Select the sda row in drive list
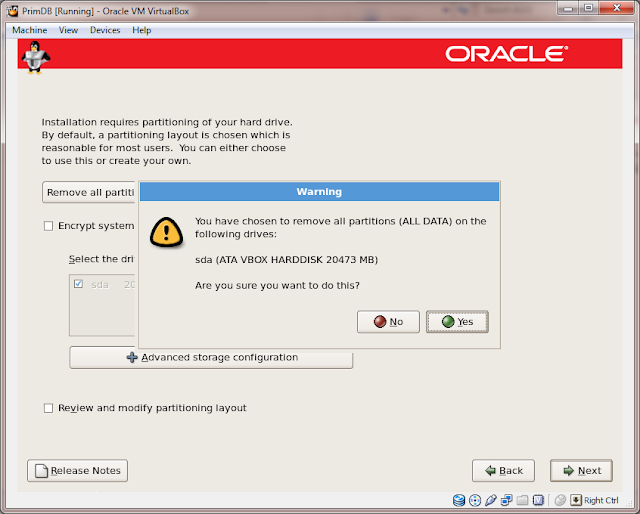Viewport: 640px width, 514px height. pyautogui.click(x=102, y=284)
